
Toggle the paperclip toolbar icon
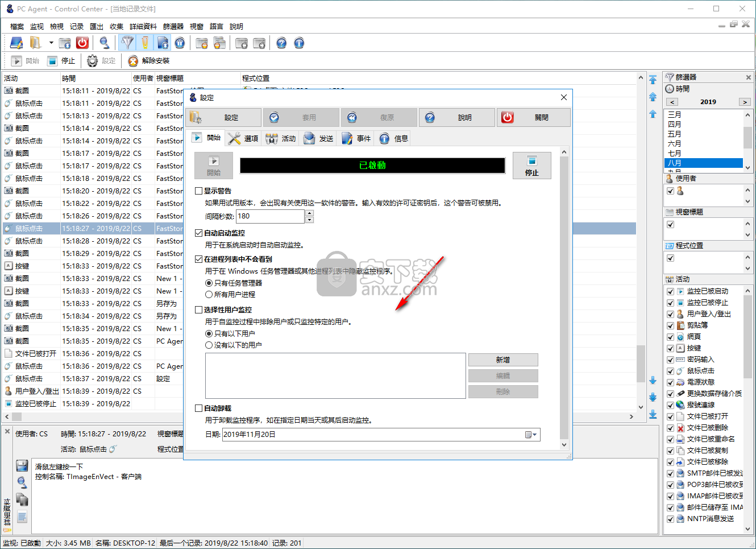click(145, 43)
